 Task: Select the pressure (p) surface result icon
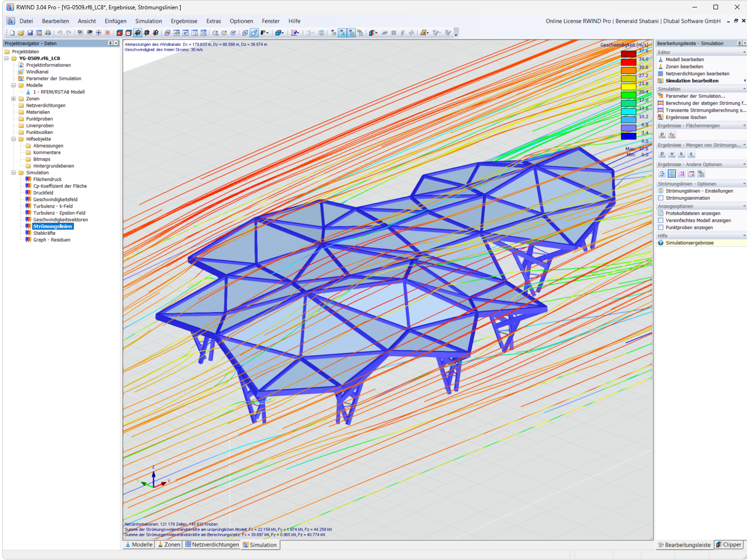coord(662,134)
